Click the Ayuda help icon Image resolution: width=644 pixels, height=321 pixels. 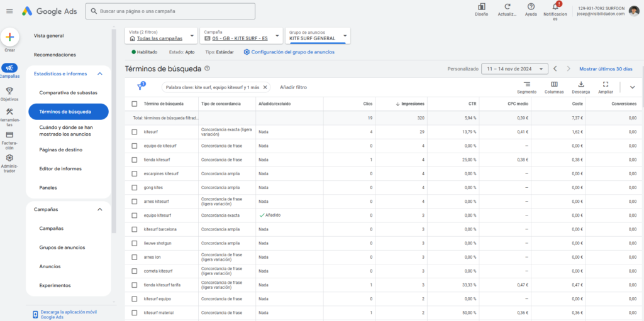(x=531, y=7)
